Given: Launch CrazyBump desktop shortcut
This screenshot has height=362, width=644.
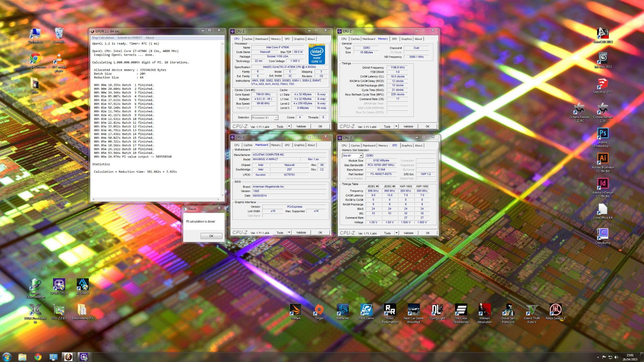Looking at the screenshot, I should 603,236.
